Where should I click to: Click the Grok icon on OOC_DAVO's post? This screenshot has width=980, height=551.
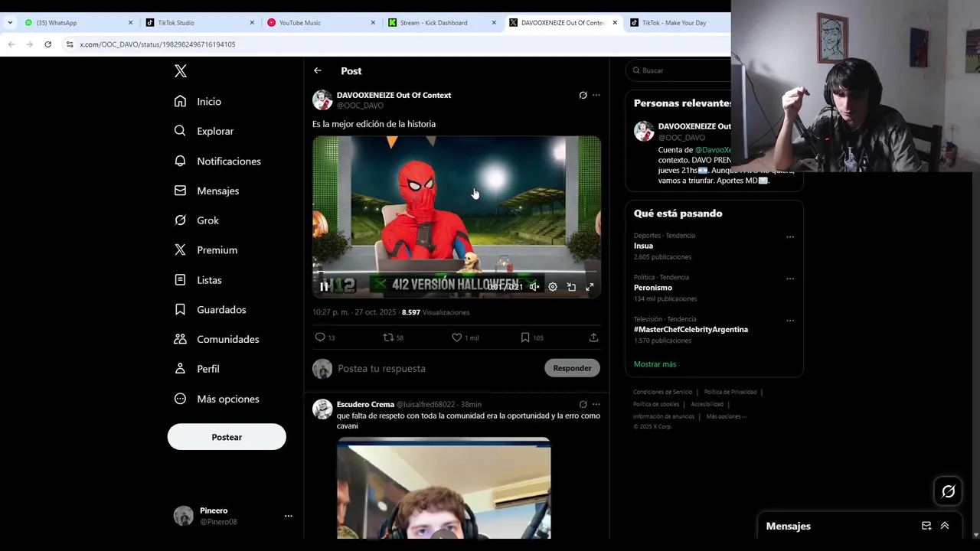point(583,96)
